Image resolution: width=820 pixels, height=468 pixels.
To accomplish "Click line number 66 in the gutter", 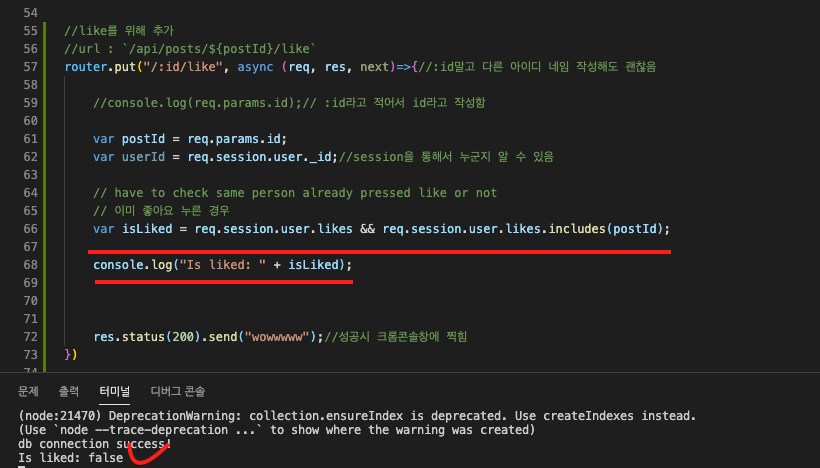I will click(30, 229).
